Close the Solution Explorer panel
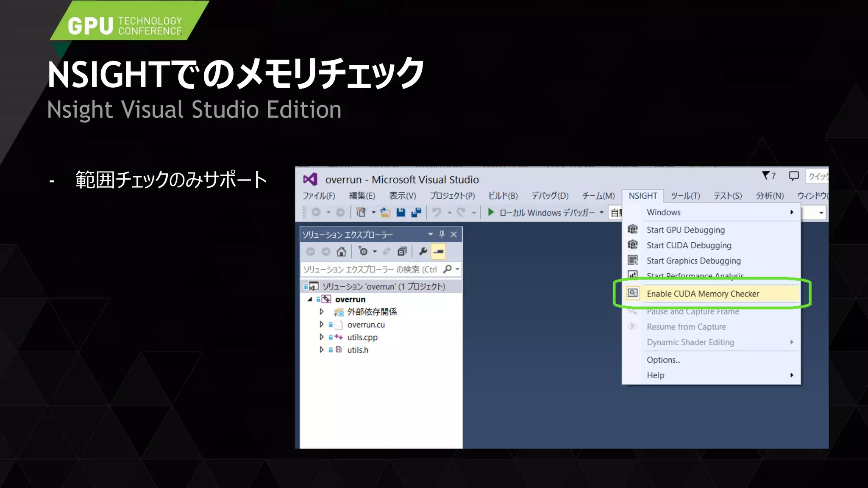 (x=453, y=234)
